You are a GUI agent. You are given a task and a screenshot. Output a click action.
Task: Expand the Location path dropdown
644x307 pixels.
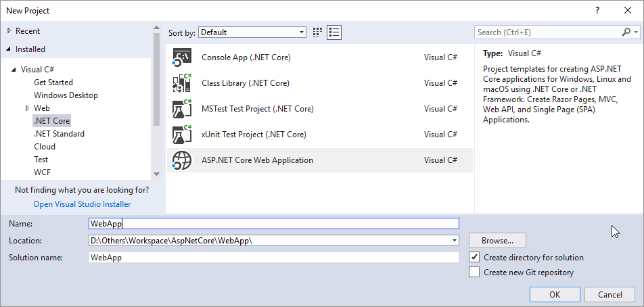455,241
